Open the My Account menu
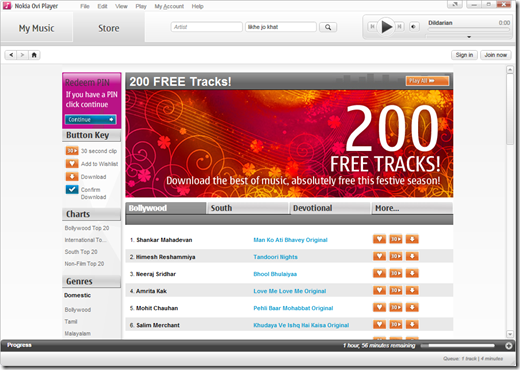This screenshot has height=370, width=520. click(x=169, y=6)
